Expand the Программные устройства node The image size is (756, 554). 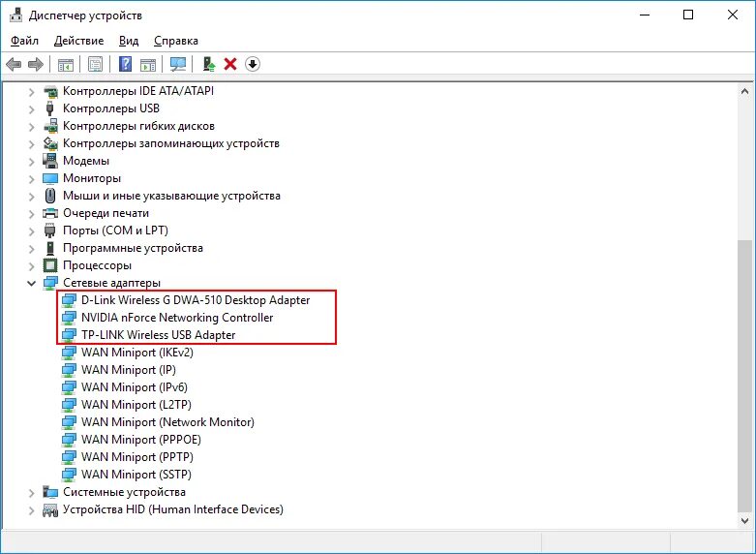tap(32, 249)
